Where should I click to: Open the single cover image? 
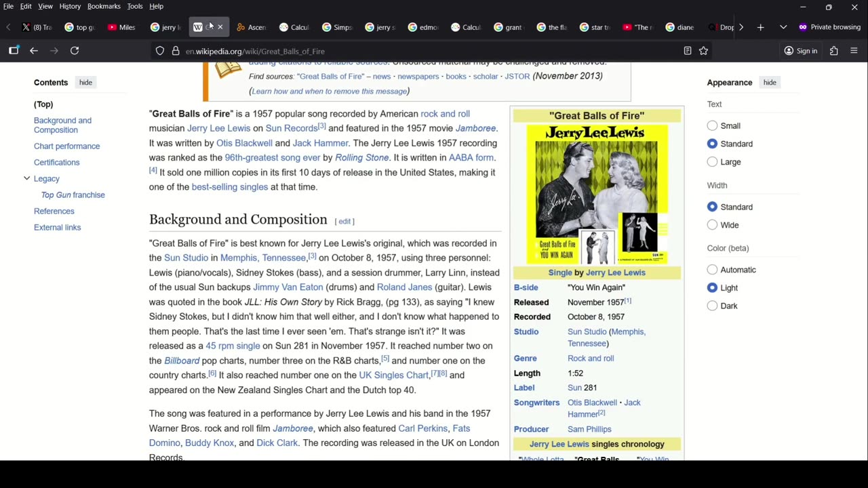point(597,195)
